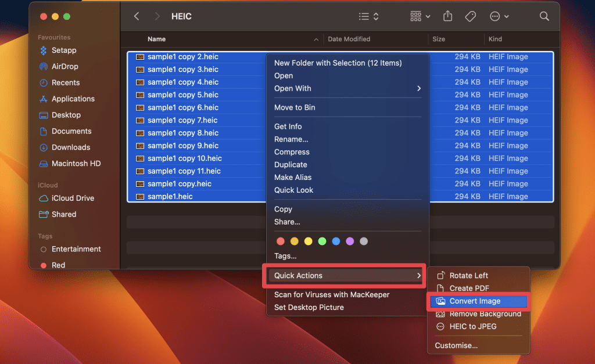Choose Convert Image from Quick Actions
The image size is (595, 364).
(475, 301)
